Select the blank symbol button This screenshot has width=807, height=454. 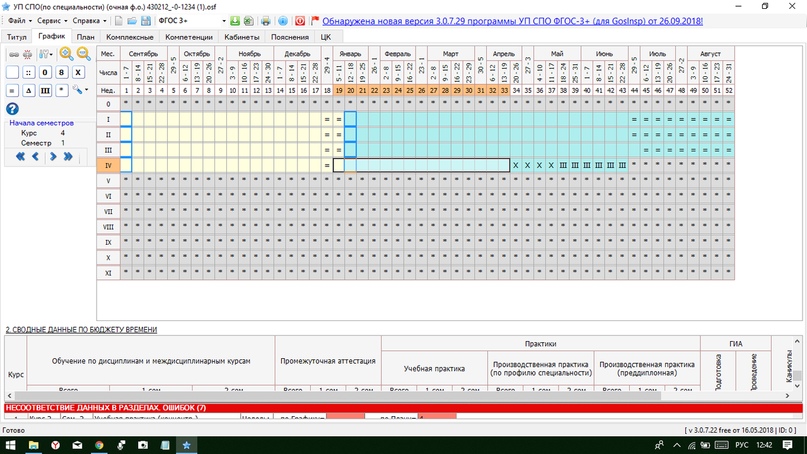[x=12, y=72]
